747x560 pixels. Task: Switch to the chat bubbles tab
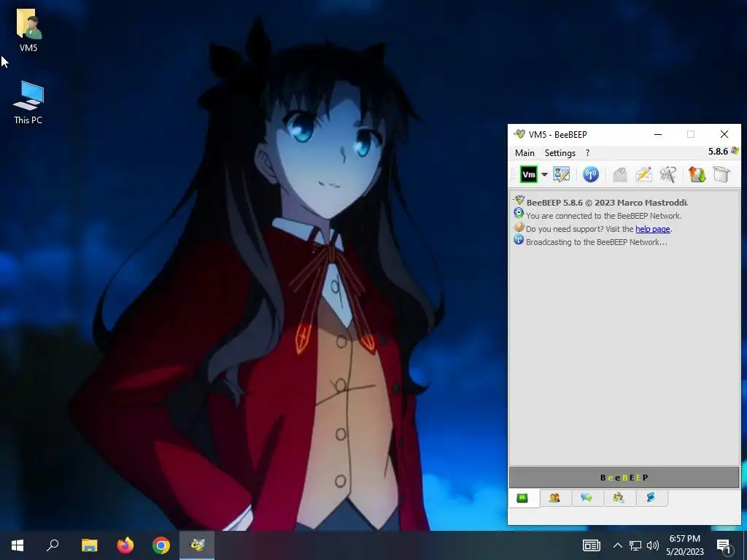[587, 498]
